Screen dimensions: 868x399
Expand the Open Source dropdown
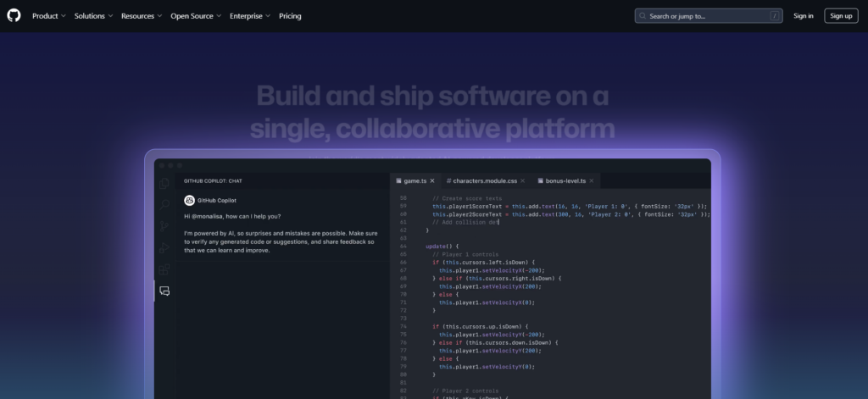click(x=196, y=16)
